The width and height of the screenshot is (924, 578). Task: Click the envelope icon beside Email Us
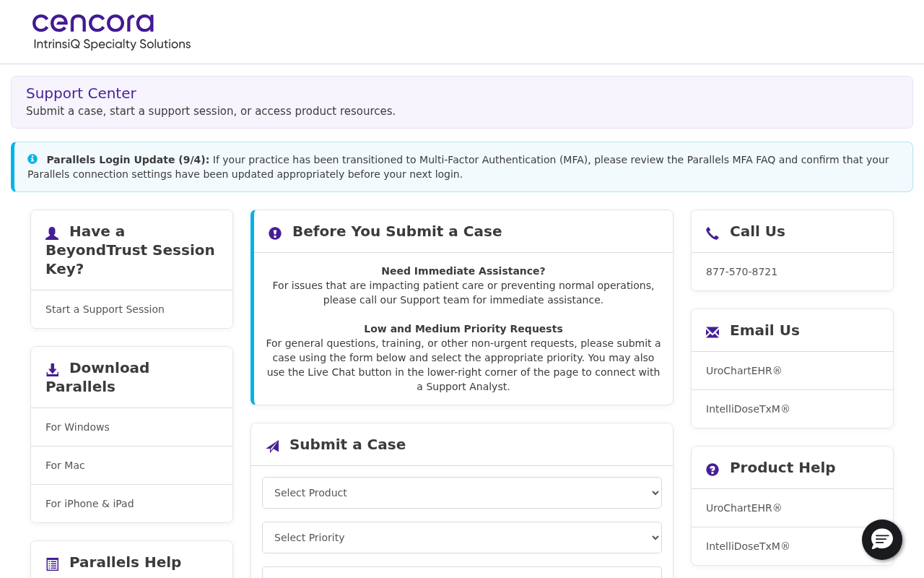(x=712, y=332)
